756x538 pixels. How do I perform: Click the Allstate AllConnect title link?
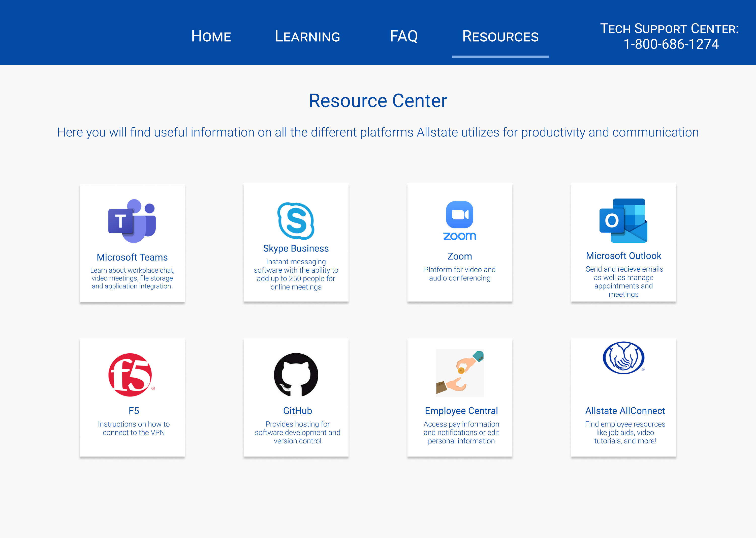pos(625,411)
